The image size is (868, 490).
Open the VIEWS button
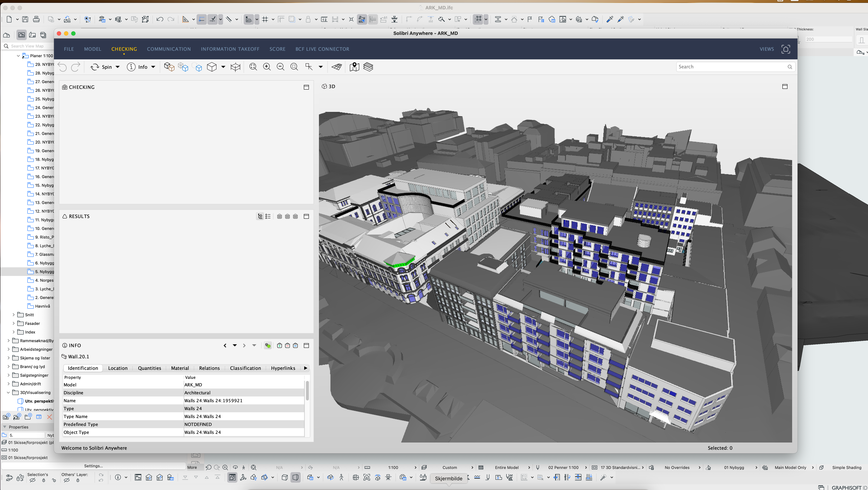pos(766,49)
